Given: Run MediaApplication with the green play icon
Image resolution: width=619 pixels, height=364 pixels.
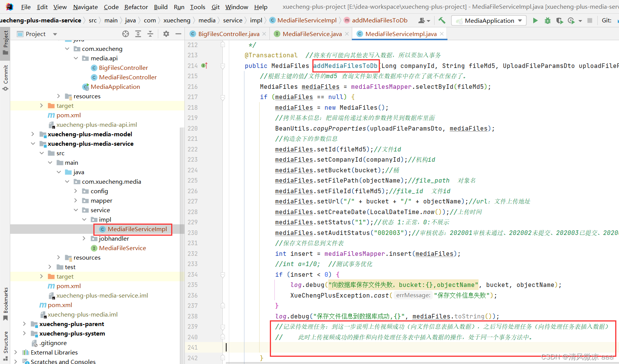Looking at the screenshot, I should 535,20.
